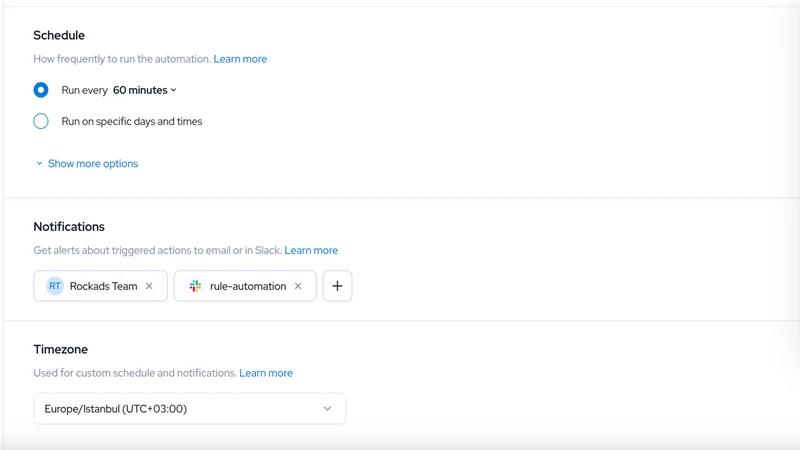Viewport: 800px width, 450px height.
Task: Click the small arrow after 60 minutes
Action: [173, 90]
